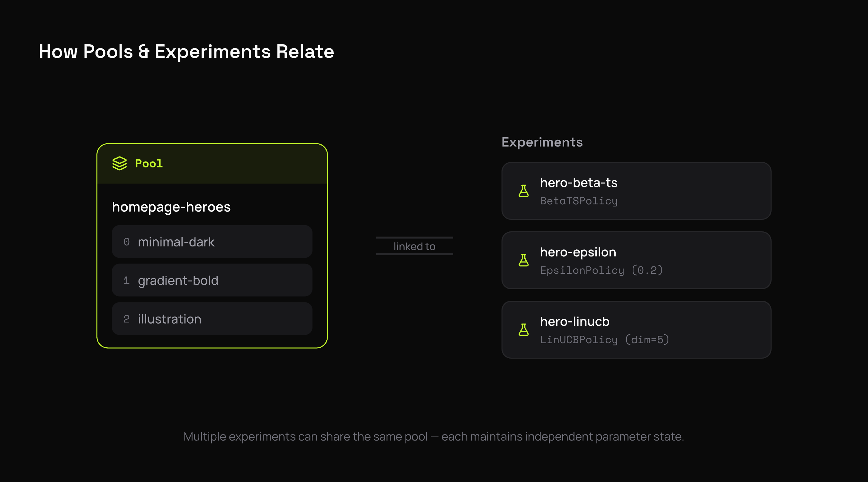Click the LinUCBPolicy (dim=5) subtitle text

click(604, 340)
